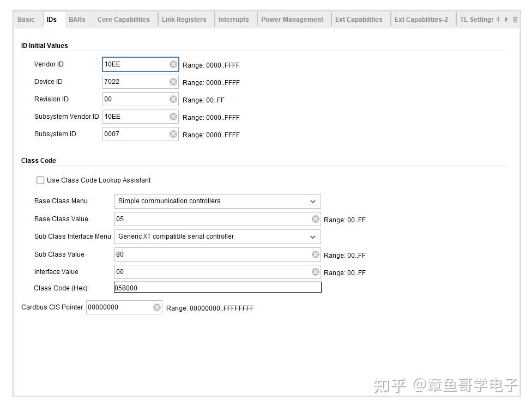The height and width of the screenshot is (407, 532).
Task: Click the Sub Class Value input
Action: 213,254
